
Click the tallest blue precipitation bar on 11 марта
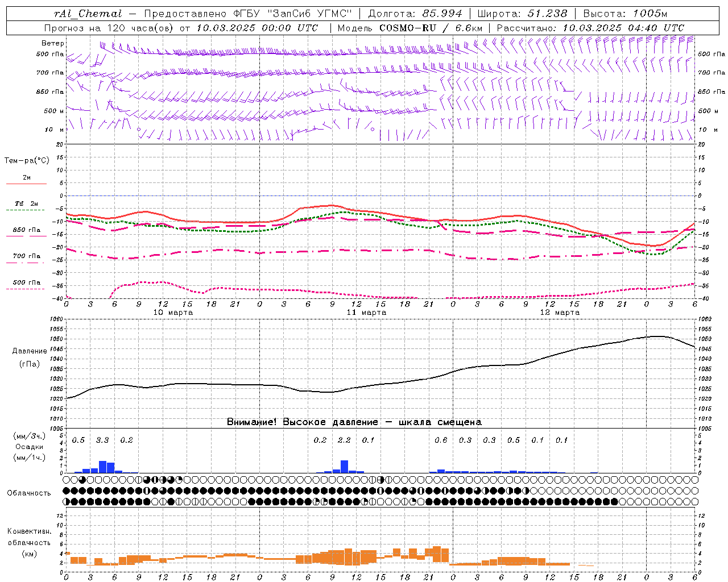(x=344, y=467)
